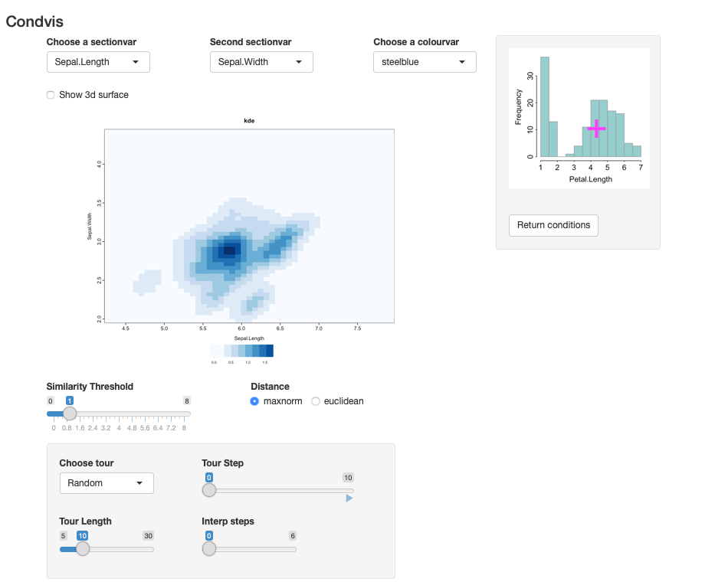This screenshot has height=585, width=728.
Task: Select the euclidean distance option
Action: pyautogui.click(x=316, y=401)
